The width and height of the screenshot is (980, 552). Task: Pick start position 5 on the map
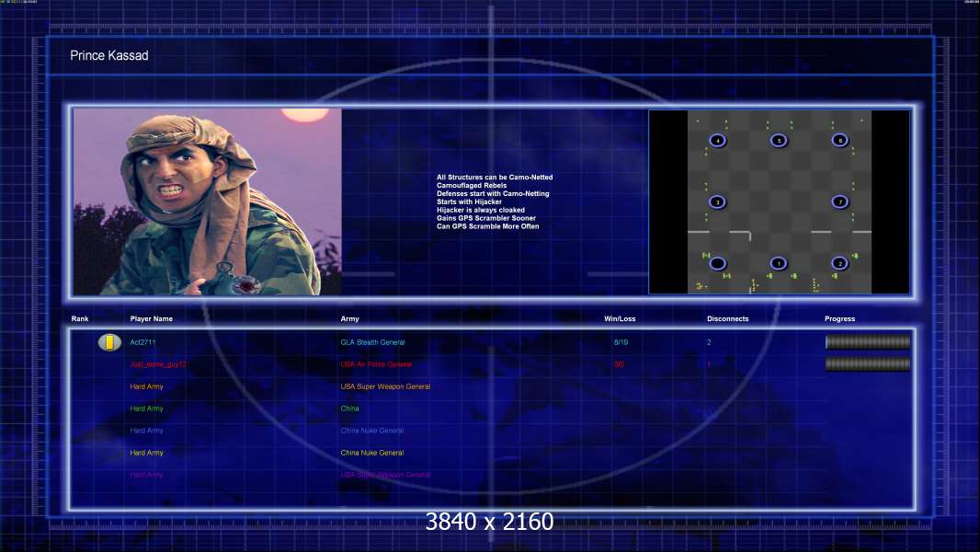(x=779, y=141)
